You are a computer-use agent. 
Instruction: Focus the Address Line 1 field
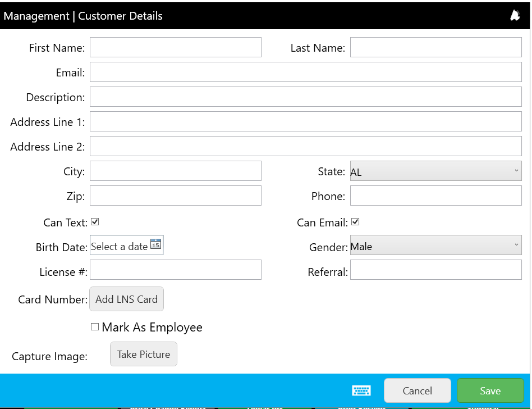tap(305, 121)
